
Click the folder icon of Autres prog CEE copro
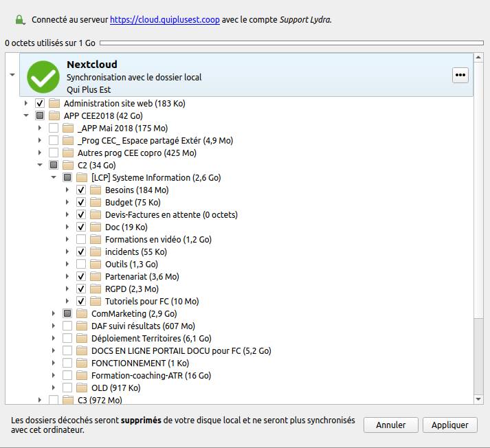coord(68,153)
